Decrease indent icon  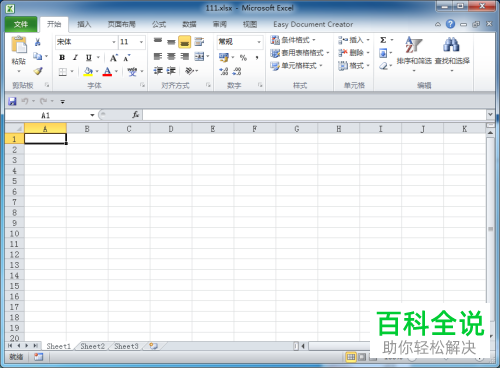coord(158,71)
